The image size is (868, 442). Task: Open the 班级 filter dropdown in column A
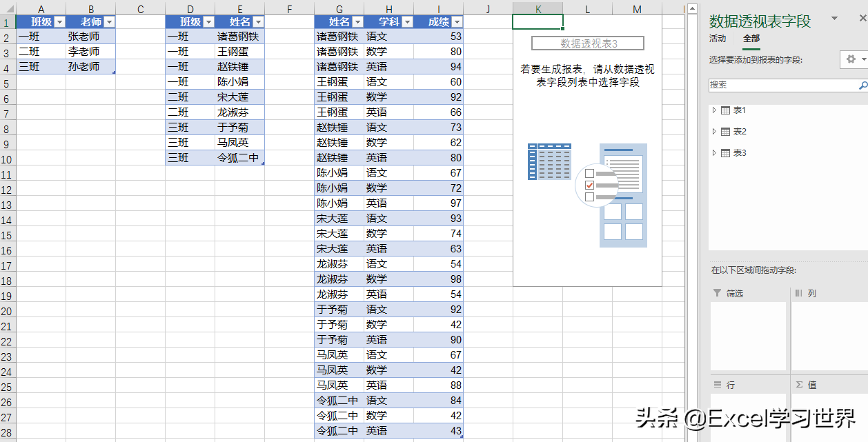coord(59,22)
